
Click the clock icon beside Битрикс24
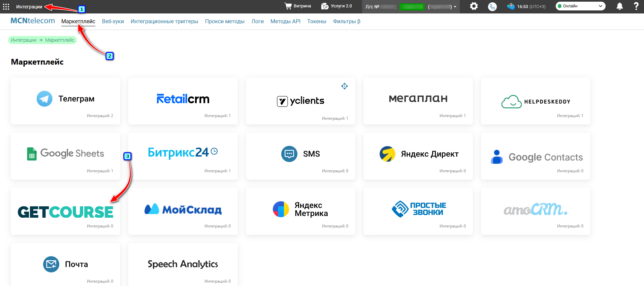214,151
